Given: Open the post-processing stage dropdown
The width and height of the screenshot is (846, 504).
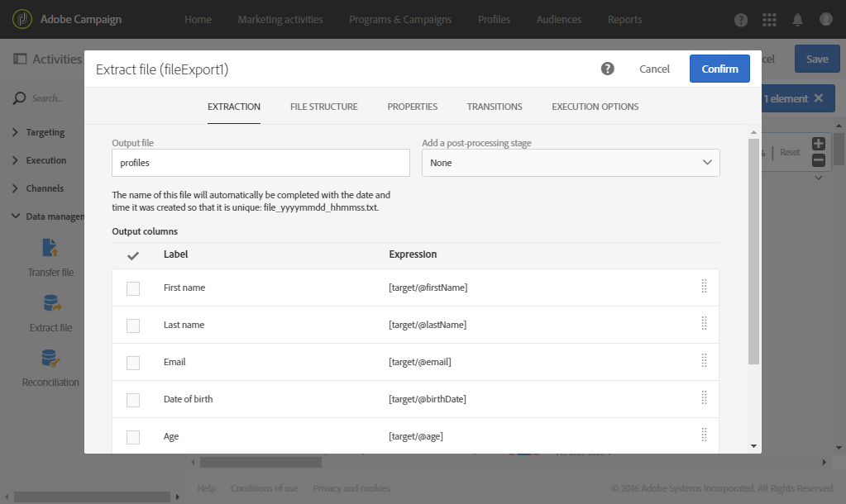Looking at the screenshot, I should click(x=571, y=163).
